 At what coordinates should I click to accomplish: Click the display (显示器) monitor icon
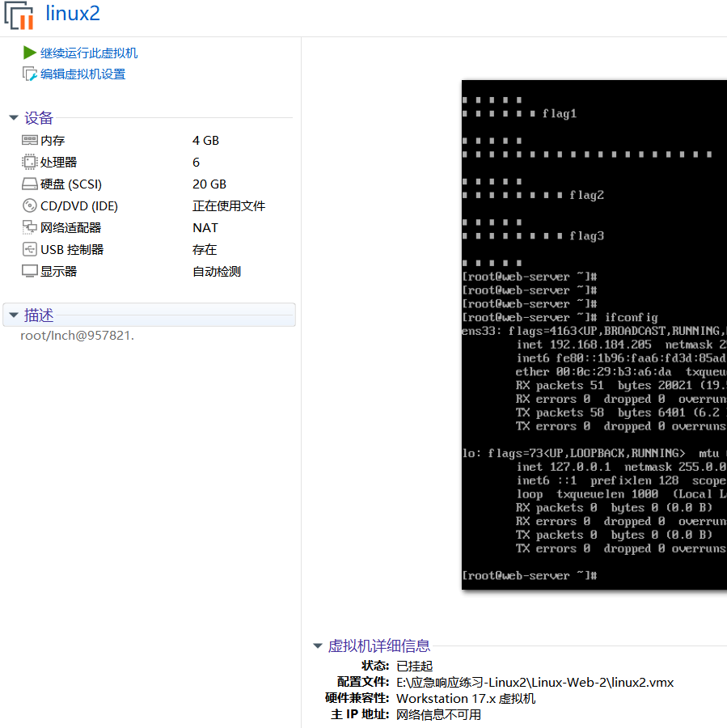point(30,271)
